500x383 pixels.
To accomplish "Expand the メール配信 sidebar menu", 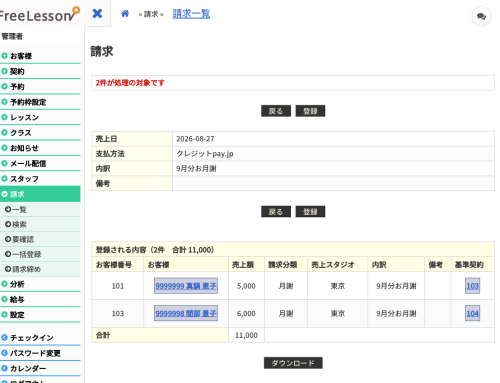I will [40, 163].
